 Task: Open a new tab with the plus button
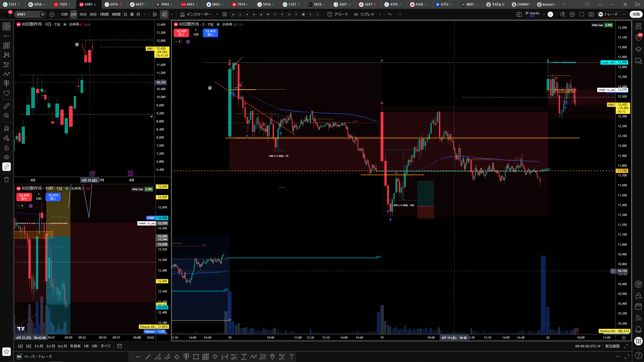[564, 4]
